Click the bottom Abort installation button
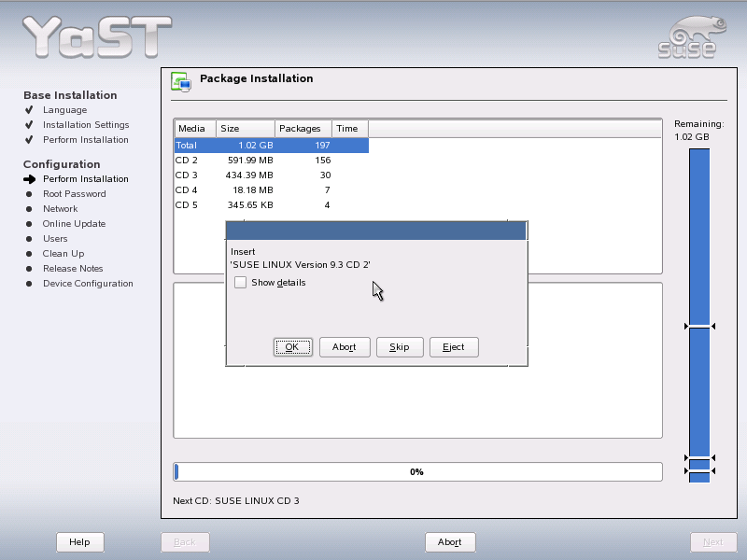The image size is (747, 560). [x=450, y=542]
